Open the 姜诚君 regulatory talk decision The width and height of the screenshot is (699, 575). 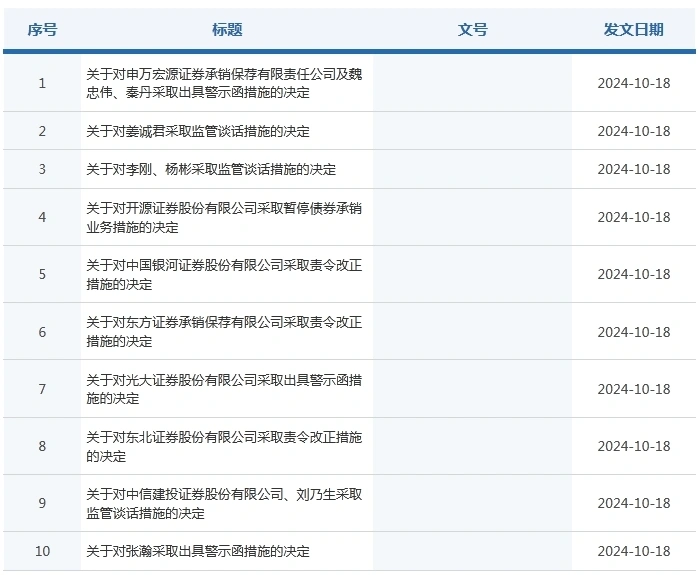click(198, 131)
